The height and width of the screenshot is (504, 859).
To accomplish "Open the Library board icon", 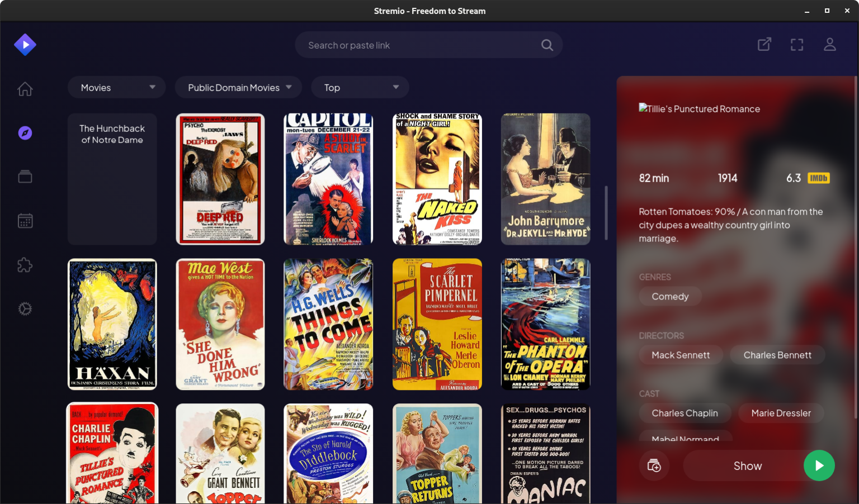I will click(x=25, y=177).
